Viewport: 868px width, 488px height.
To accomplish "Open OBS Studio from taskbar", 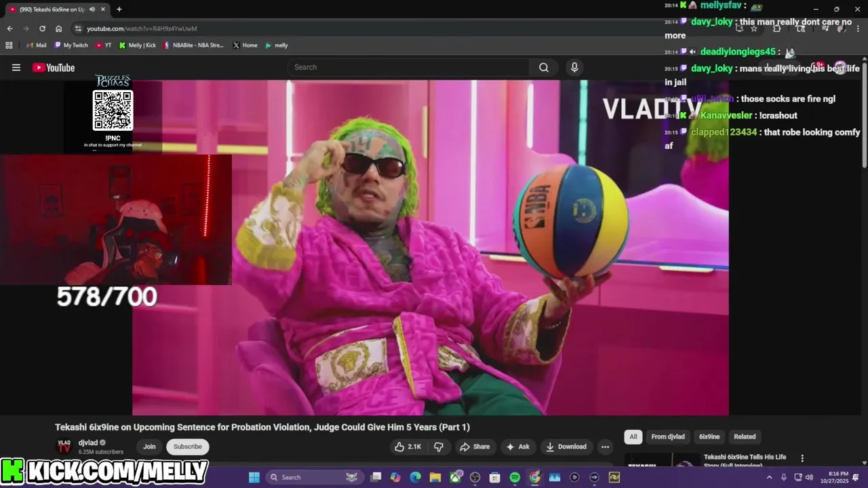I will click(475, 477).
